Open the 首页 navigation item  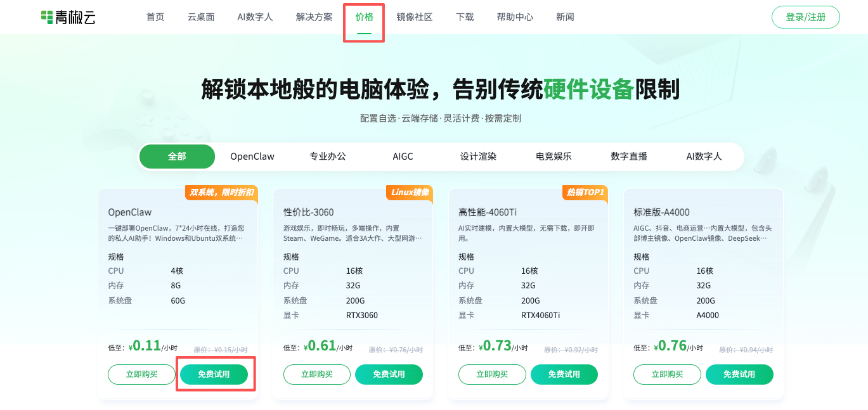pyautogui.click(x=155, y=17)
